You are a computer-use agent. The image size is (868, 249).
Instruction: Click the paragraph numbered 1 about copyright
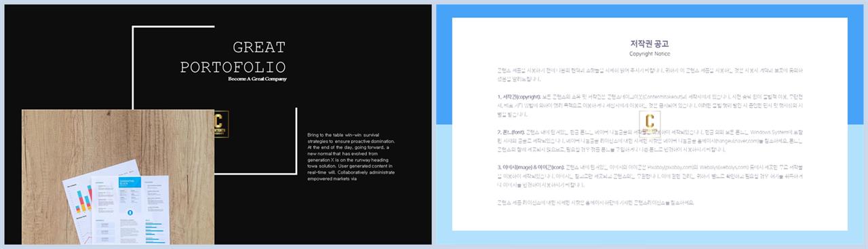coord(650,106)
